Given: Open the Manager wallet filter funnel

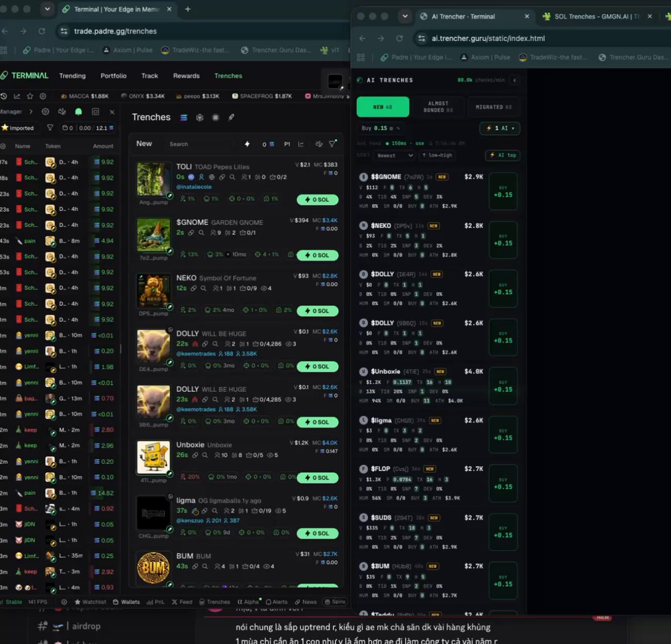Looking at the screenshot, I should pyautogui.click(x=50, y=128).
